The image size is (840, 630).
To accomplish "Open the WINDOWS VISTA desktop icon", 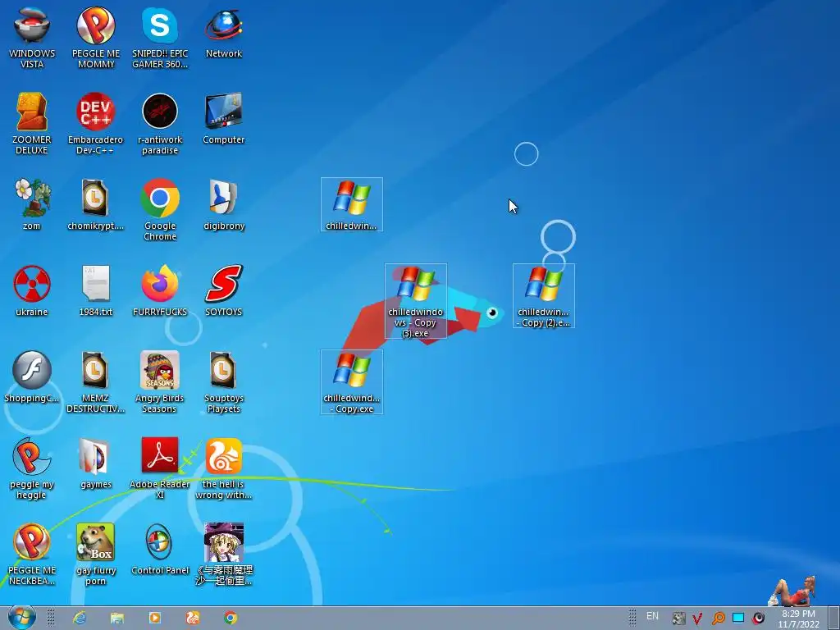I will coord(32,38).
